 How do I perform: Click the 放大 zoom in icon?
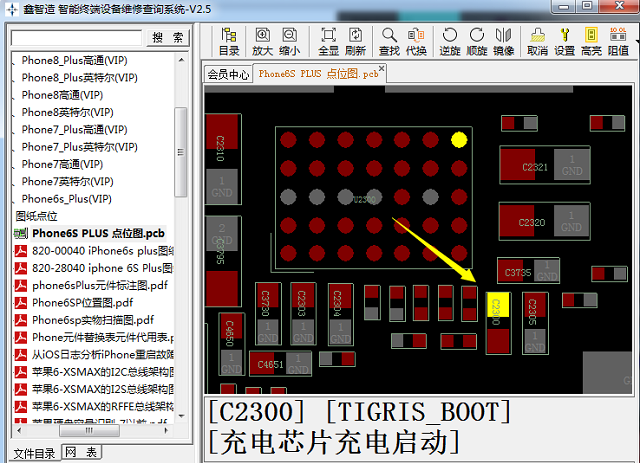(262, 41)
